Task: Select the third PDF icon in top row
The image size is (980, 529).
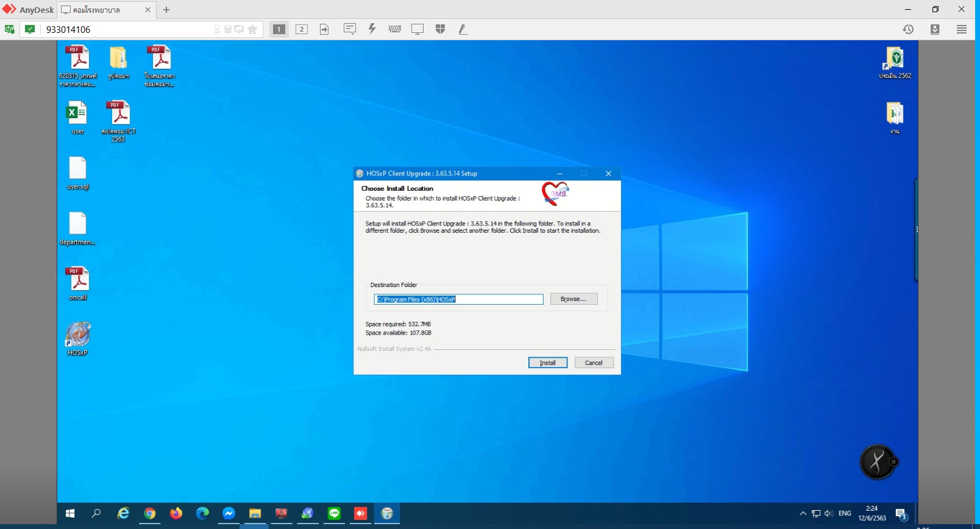Action: [x=160, y=66]
